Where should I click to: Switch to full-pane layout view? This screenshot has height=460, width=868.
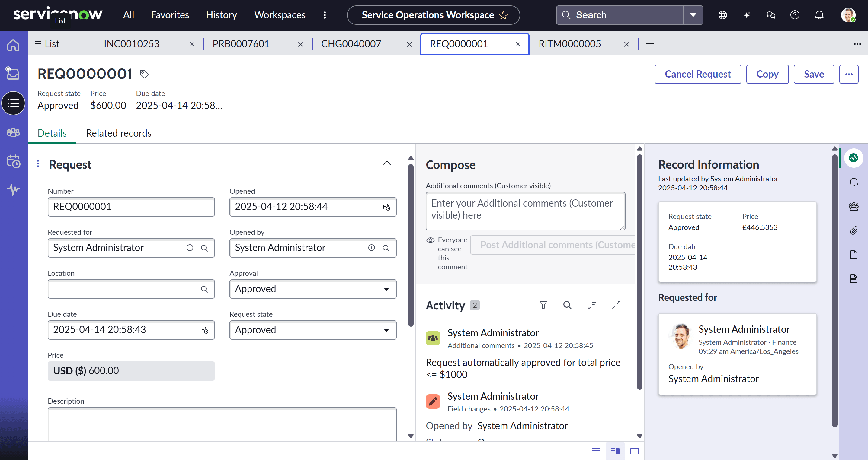(635, 451)
